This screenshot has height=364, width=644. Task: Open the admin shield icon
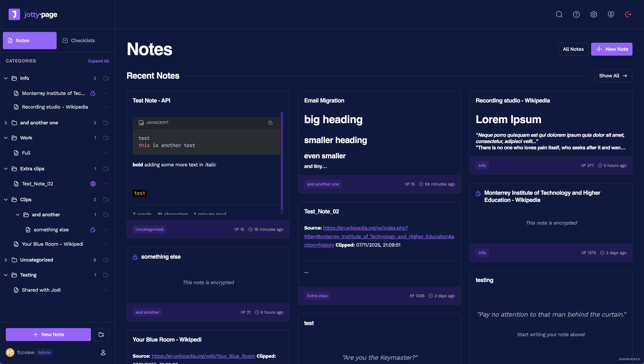(x=611, y=15)
